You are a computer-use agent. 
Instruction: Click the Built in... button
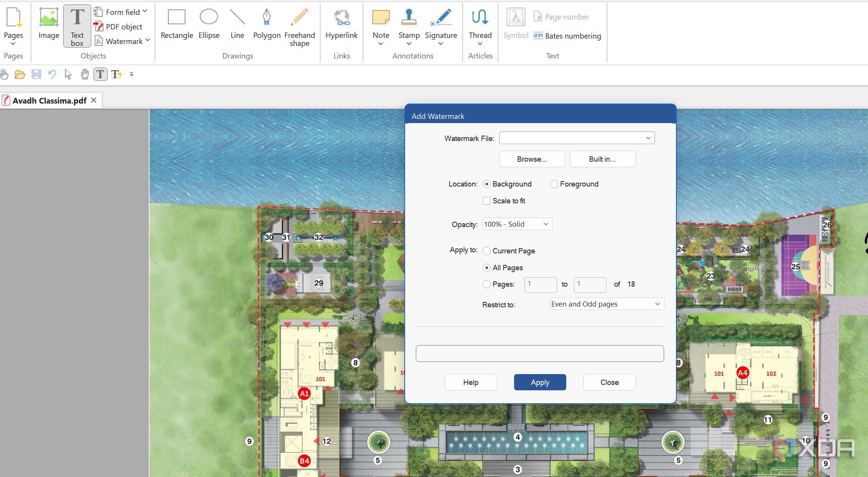click(x=603, y=159)
